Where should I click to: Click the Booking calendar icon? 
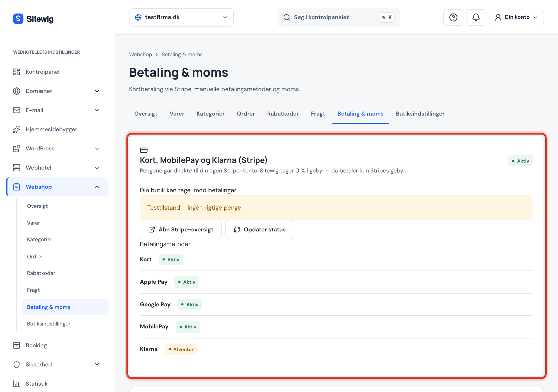pos(17,345)
